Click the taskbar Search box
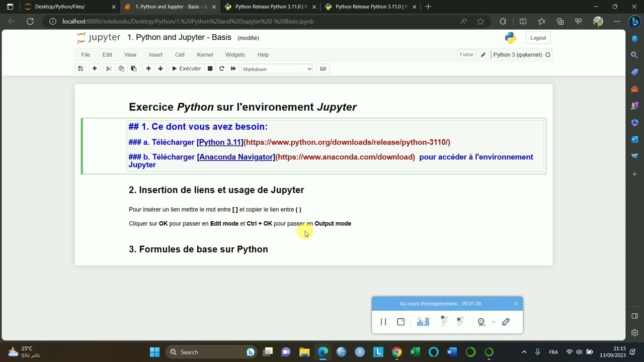Image resolution: width=644 pixels, height=362 pixels. pos(211,352)
